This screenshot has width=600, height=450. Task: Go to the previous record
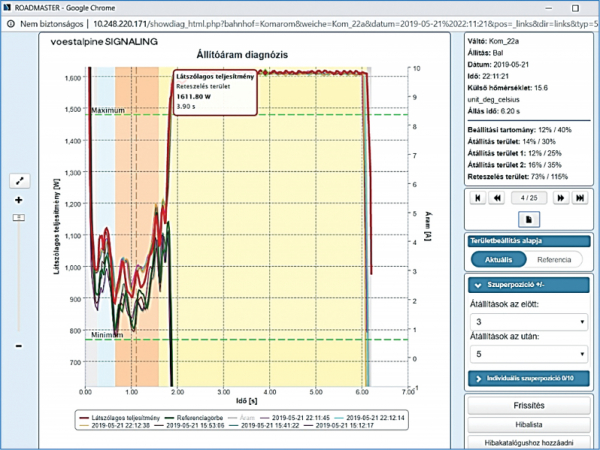(x=497, y=198)
